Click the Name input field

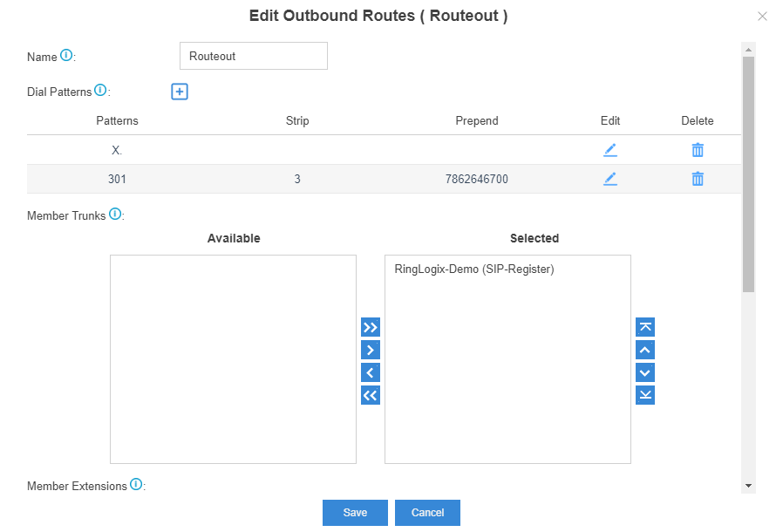[x=254, y=56]
